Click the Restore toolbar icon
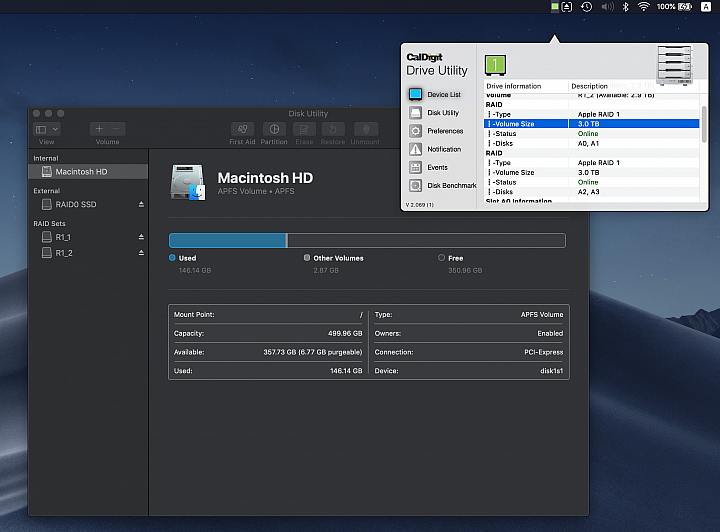 [x=333, y=129]
